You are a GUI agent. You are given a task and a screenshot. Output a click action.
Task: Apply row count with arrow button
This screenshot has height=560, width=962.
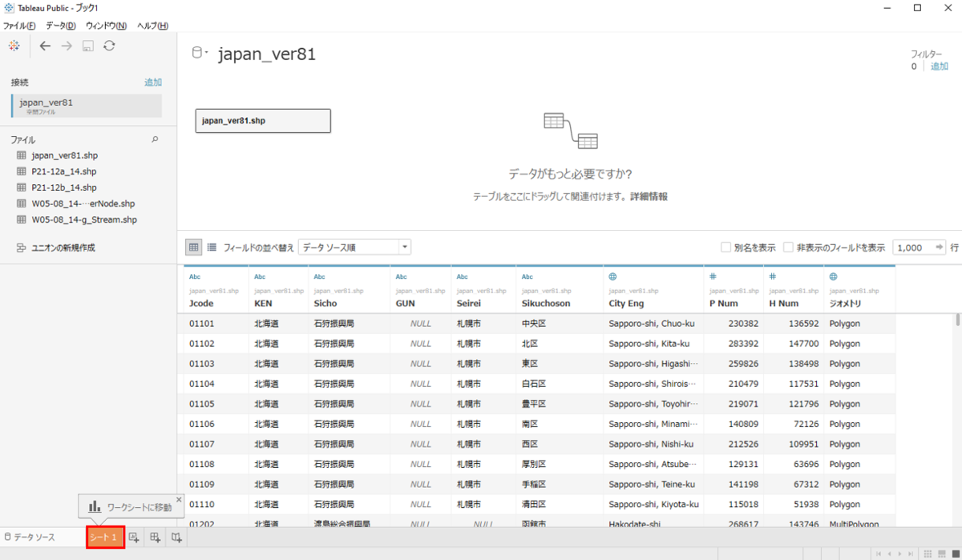coord(940,248)
